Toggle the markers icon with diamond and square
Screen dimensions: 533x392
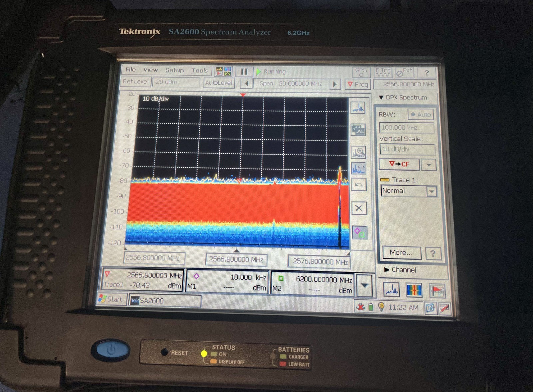click(x=359, y=232)
